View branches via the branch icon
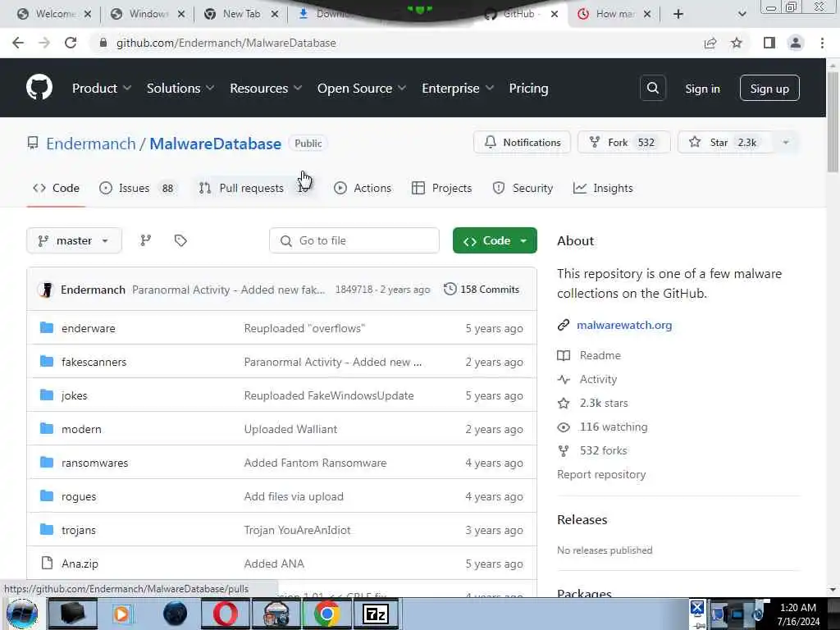This screenshot has width=840, height=630. (145, 240)
